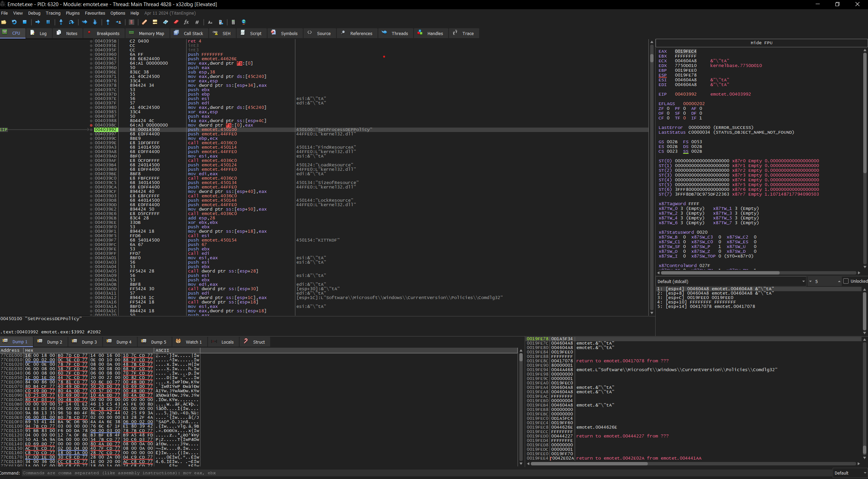Switch to the Memory Map tab
868x479 pixels.
click(146, 33)
